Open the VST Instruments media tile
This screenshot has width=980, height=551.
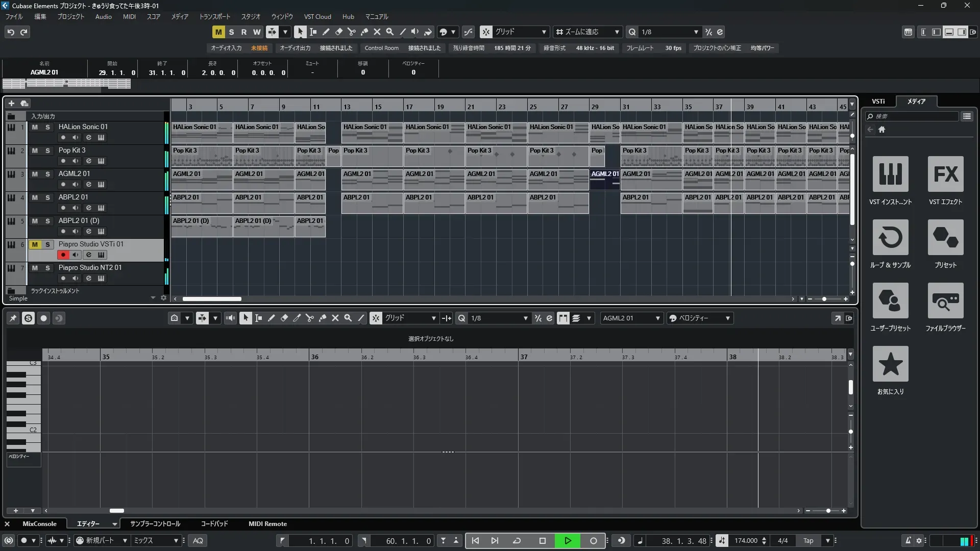(890, 174)
